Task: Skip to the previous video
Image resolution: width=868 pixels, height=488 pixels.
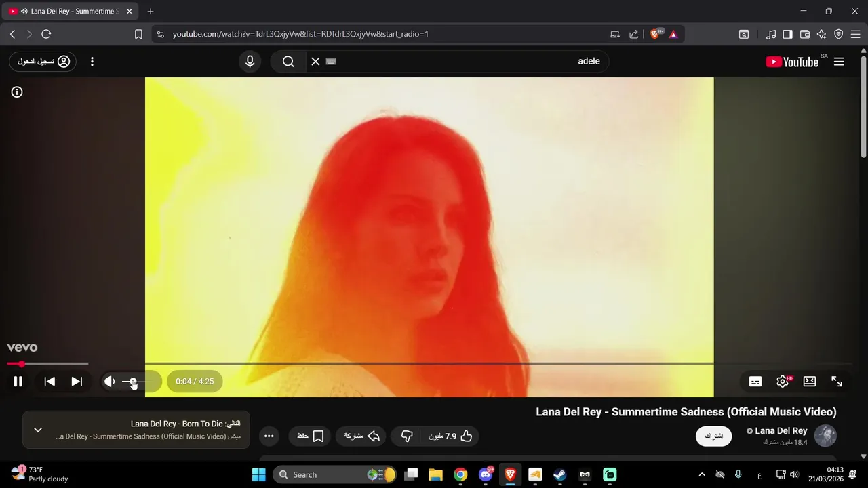Action: point(50,382)
